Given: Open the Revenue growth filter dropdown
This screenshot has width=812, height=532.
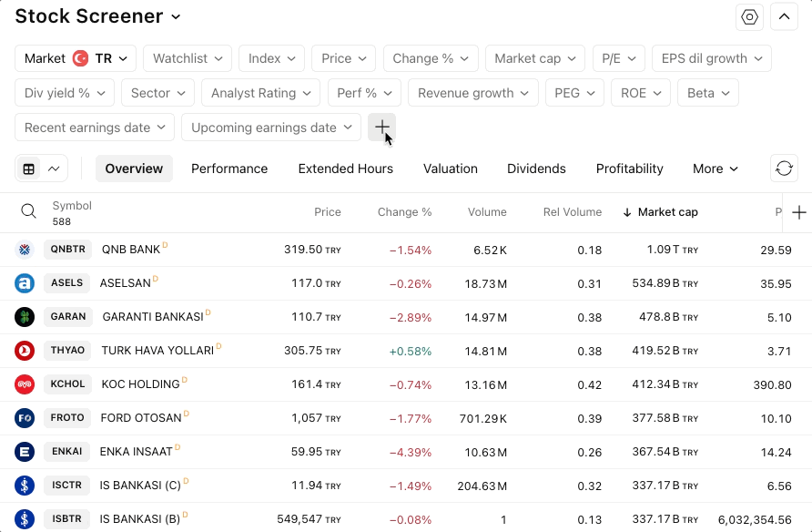Looking at the screenshot, I should [473, 93].
